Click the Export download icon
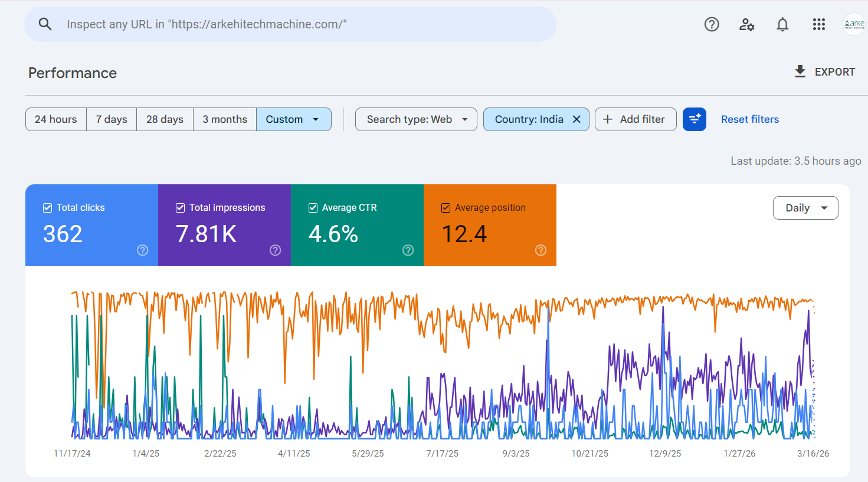 [800, 71]
